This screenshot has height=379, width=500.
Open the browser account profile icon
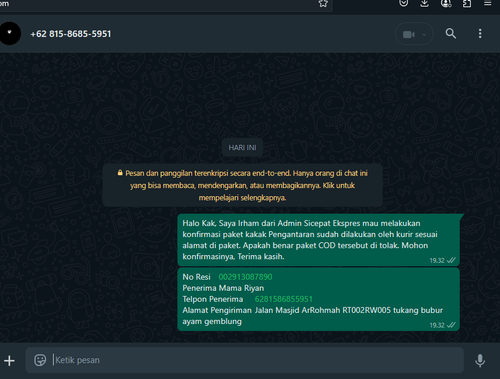446,3
